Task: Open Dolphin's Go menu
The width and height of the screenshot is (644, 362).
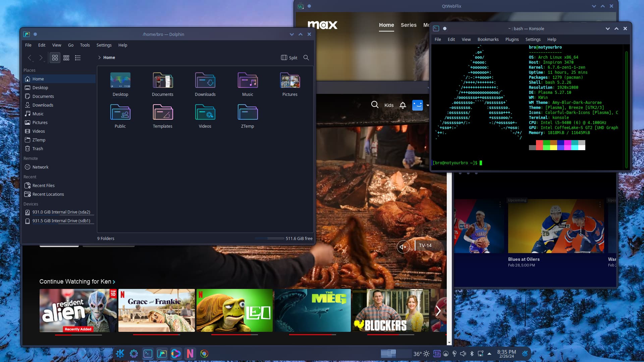Action: click(71, 45)
